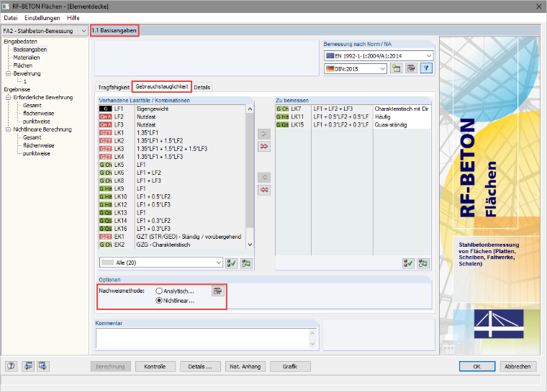Viewport: 547px width, 392px height.
Task: Click Kontrolle button
Action: click(155, 367)
